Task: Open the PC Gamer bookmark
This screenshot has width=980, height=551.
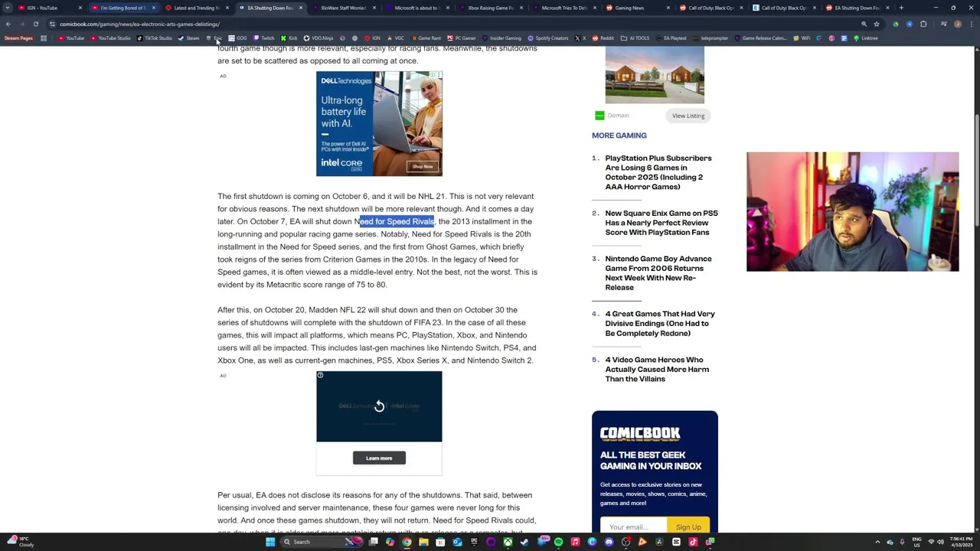Action: 462,38
